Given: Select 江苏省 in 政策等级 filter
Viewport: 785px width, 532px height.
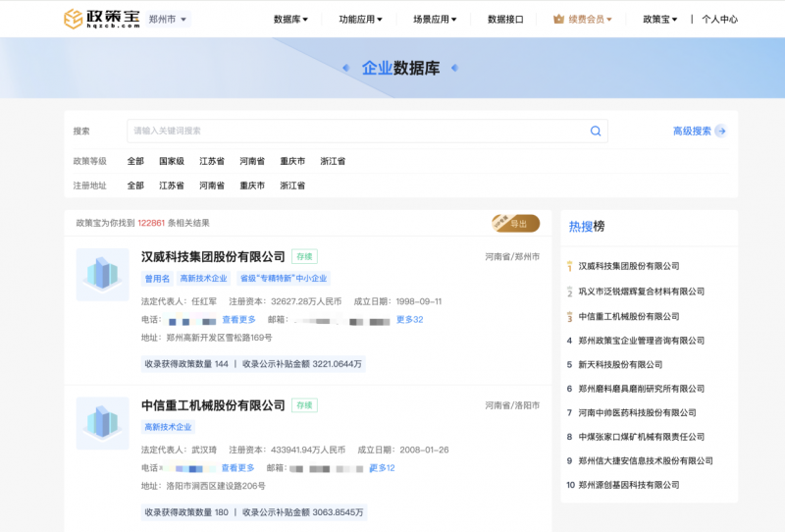Looking at the screenshot, I should (212, 161).
